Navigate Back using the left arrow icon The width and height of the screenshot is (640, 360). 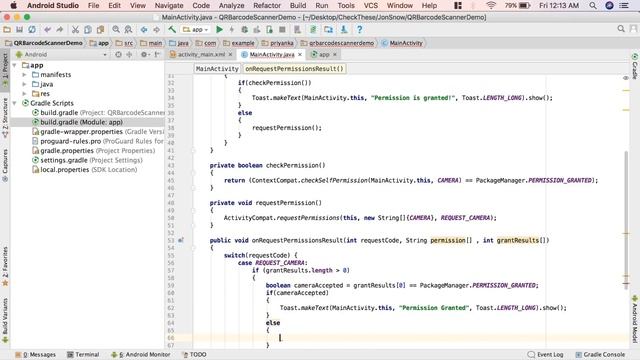(144, 29)
